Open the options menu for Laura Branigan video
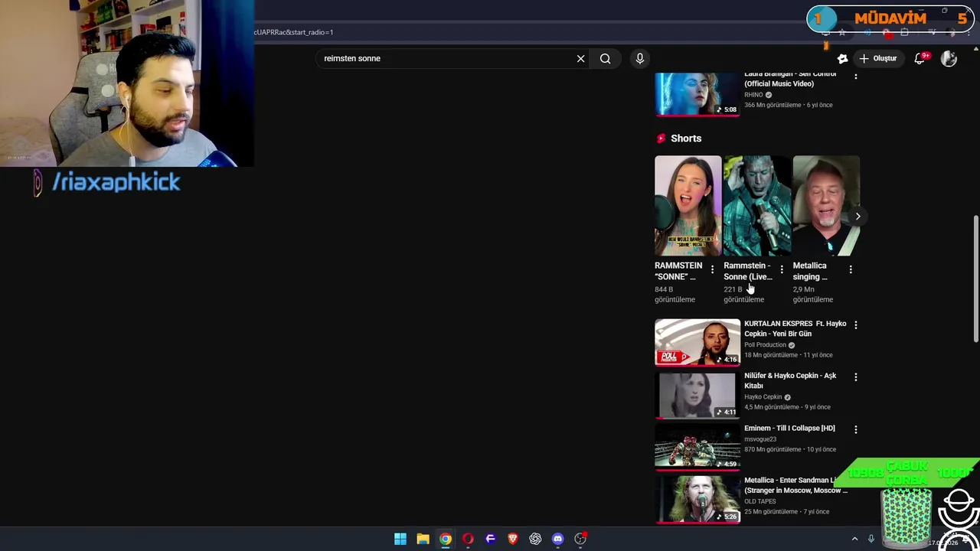Screen dimensions: 980x551 855,75
